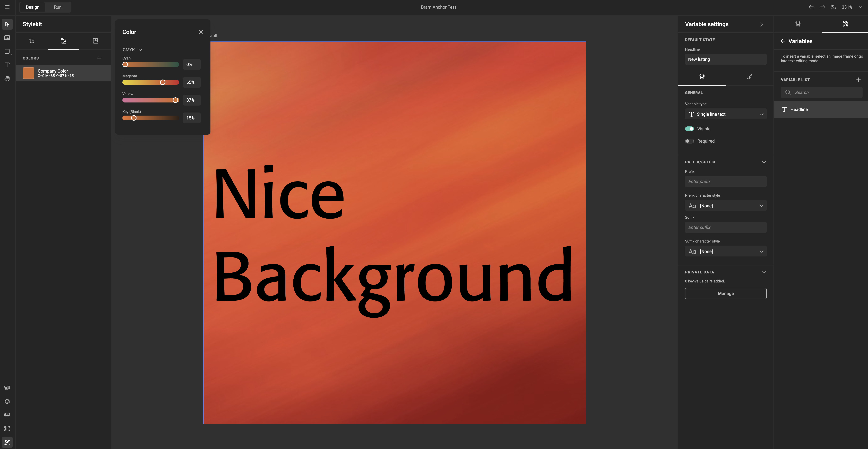The image size is (868, 449).
Task: Click the Cyan percentage field
Action: [x=192, y=64]
